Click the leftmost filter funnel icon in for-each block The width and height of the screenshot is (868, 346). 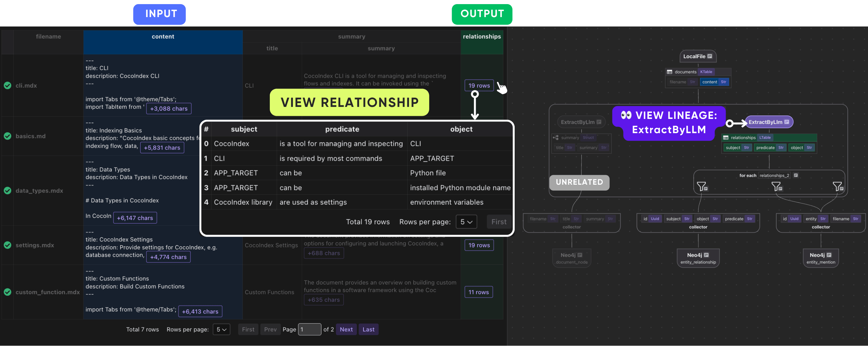tap(702, 186)
